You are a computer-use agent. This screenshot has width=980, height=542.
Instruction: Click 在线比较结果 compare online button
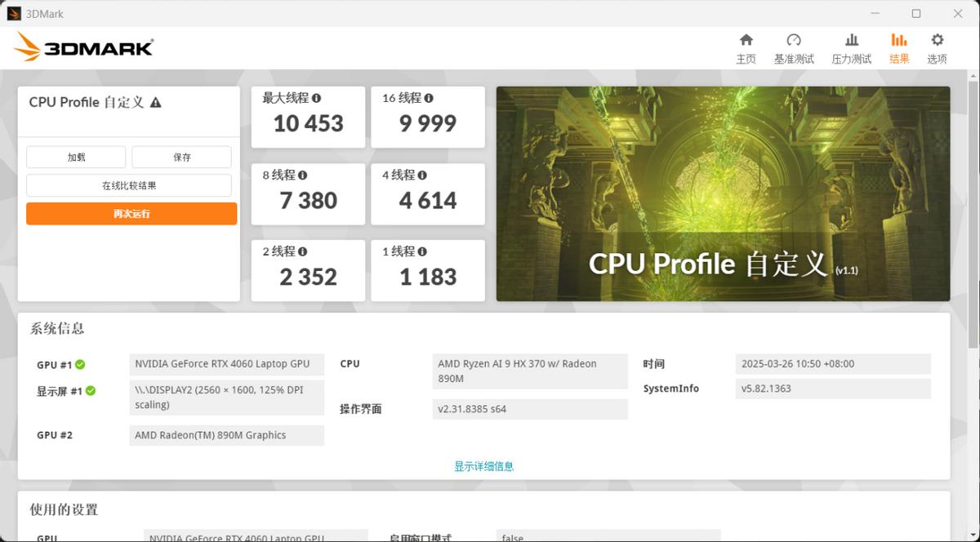129,185
